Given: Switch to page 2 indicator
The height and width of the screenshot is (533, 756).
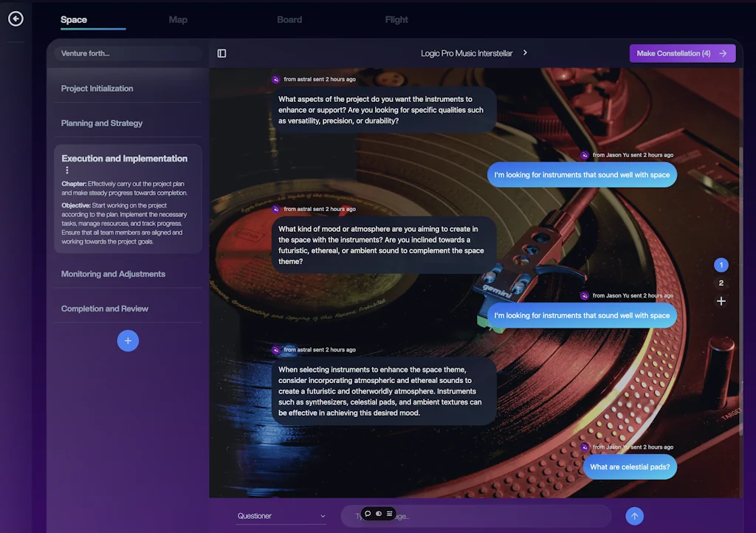Looking at the screenshot, I should tap(721, 282).
